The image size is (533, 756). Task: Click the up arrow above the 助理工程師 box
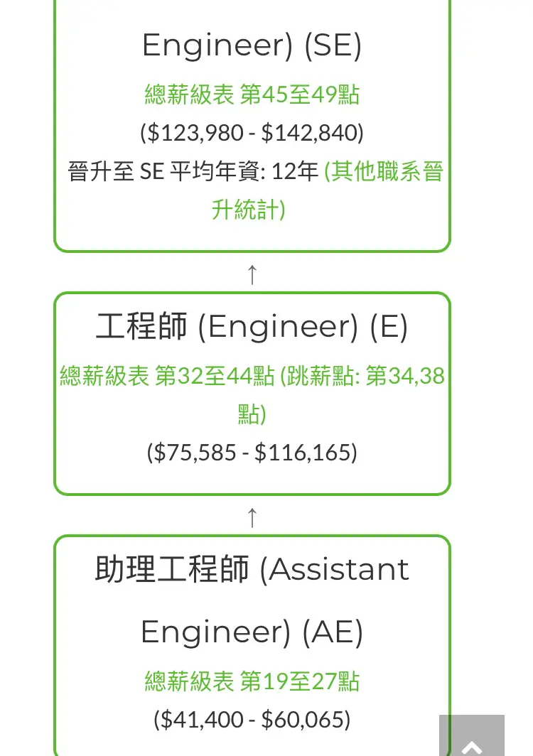tap(252, 517)
